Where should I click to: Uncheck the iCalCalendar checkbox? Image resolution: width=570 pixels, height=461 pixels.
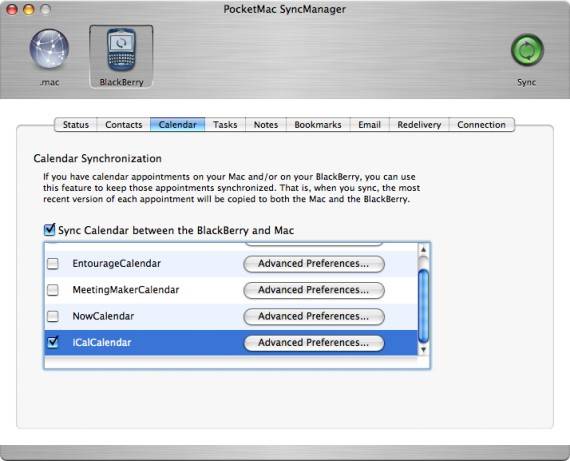pos(53,342)
